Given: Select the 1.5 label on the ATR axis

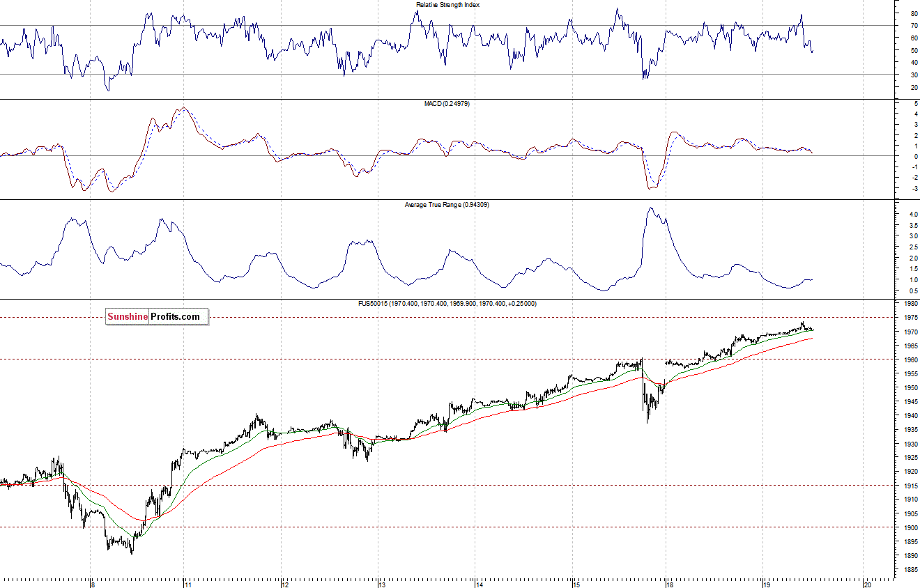Looking at the screenshot, I should pyautogui.click(x=912, y=269).
